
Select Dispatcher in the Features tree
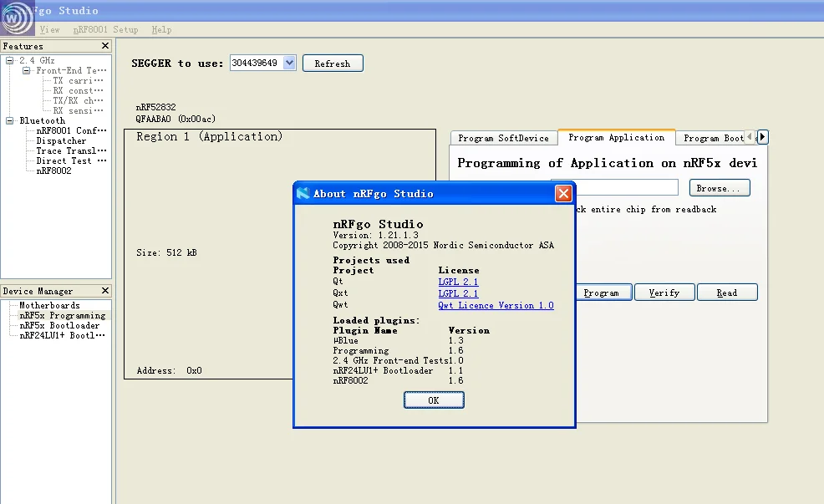click(61, 141)
